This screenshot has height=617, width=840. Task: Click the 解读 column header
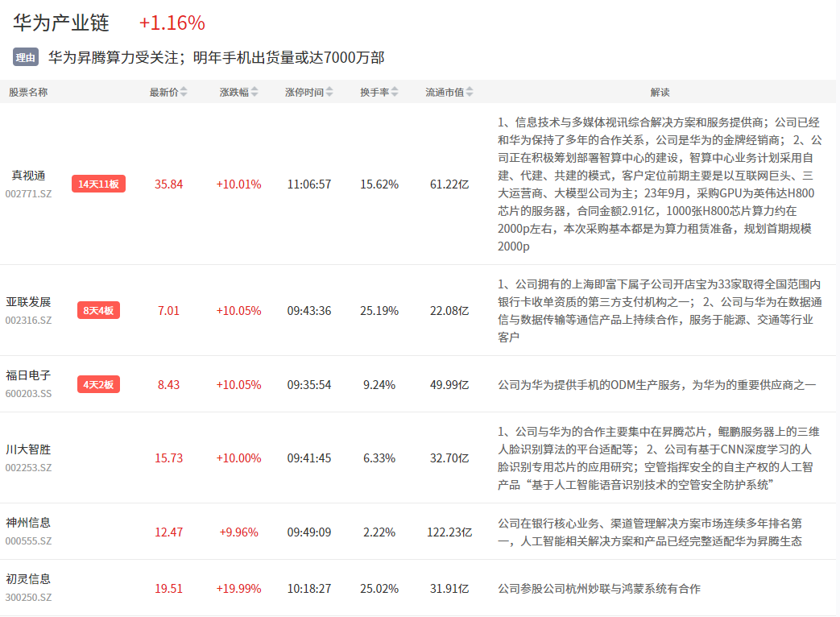click(x=660, y=92)
